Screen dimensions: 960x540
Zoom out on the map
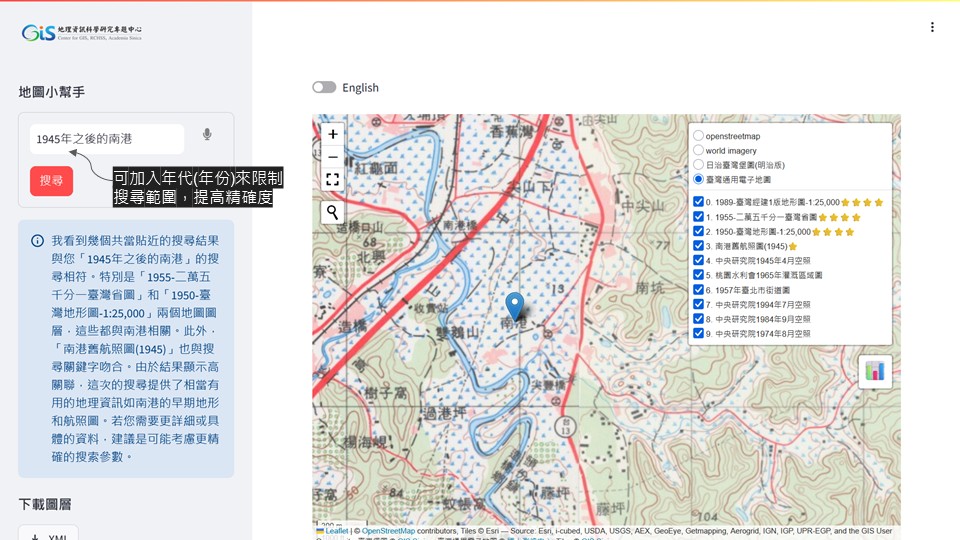pos(333,157)
